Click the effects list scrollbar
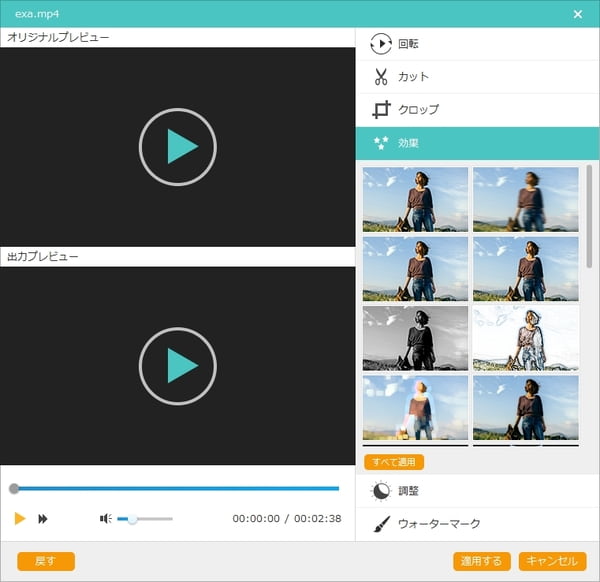This screenshot has width=600, height=582. (x=589, y=216)
